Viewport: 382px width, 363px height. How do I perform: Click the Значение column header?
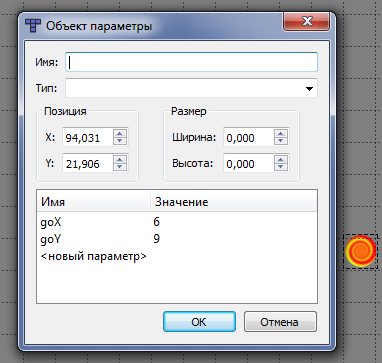(233, 202)
